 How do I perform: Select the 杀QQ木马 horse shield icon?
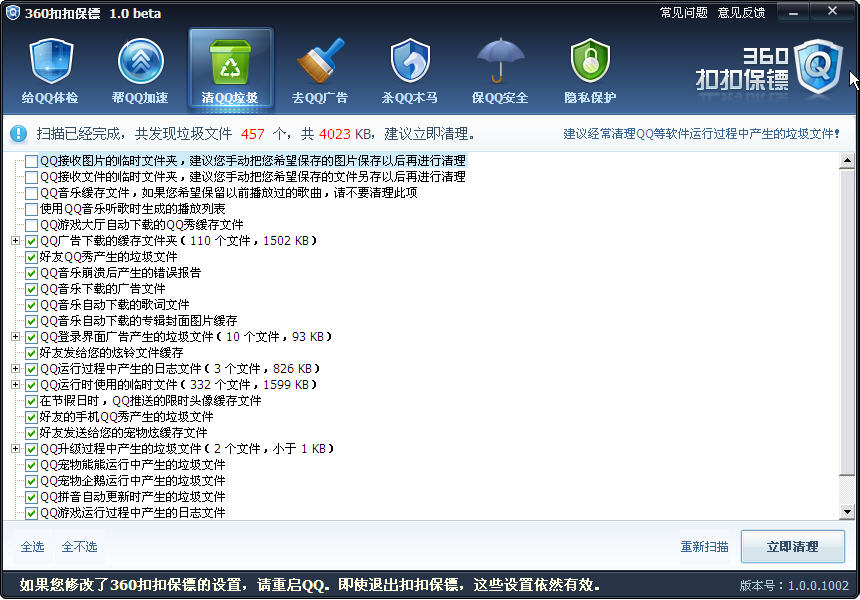[x=410, y=63]
